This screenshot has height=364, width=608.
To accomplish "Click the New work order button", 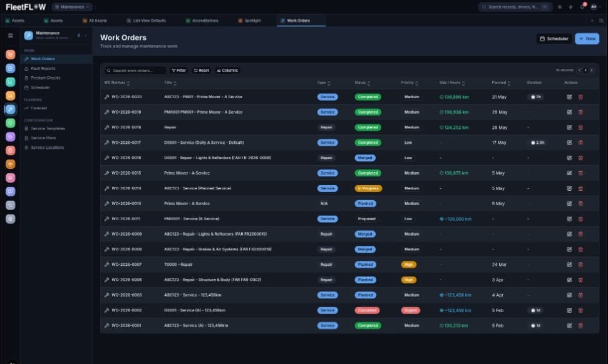I will tap(587, 39).
